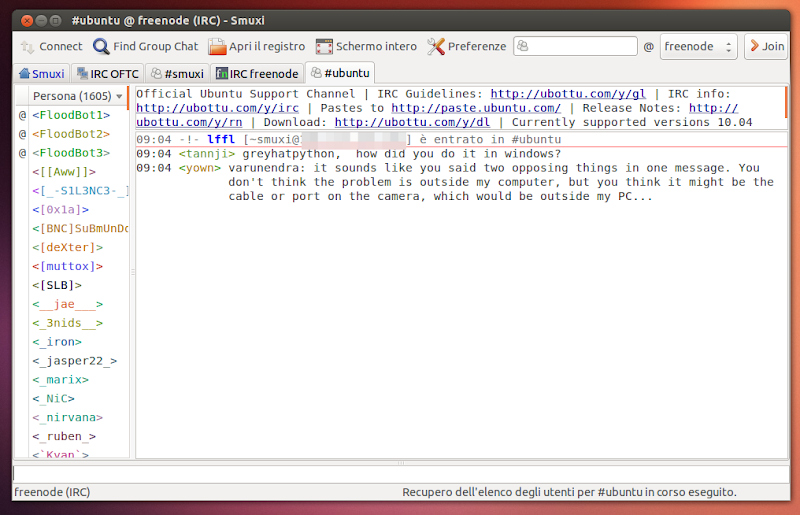
Task: Select user _3nids__ in the list
Action: click(x=67, y=323)
